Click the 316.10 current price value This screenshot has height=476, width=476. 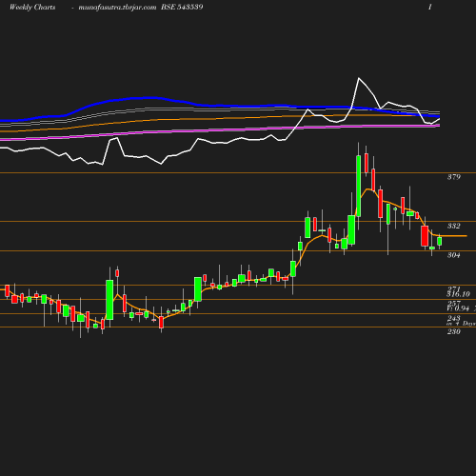(458, 294)
